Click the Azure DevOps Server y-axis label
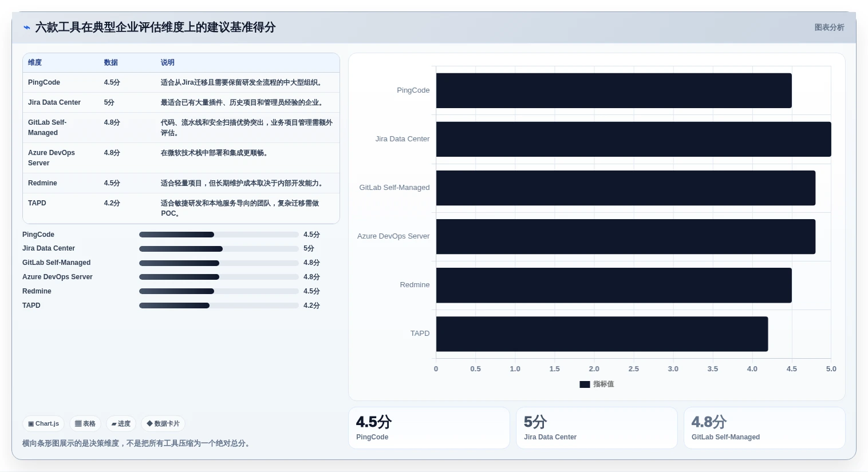This screenshot has height=472, width=868. [x=393, y=236]
